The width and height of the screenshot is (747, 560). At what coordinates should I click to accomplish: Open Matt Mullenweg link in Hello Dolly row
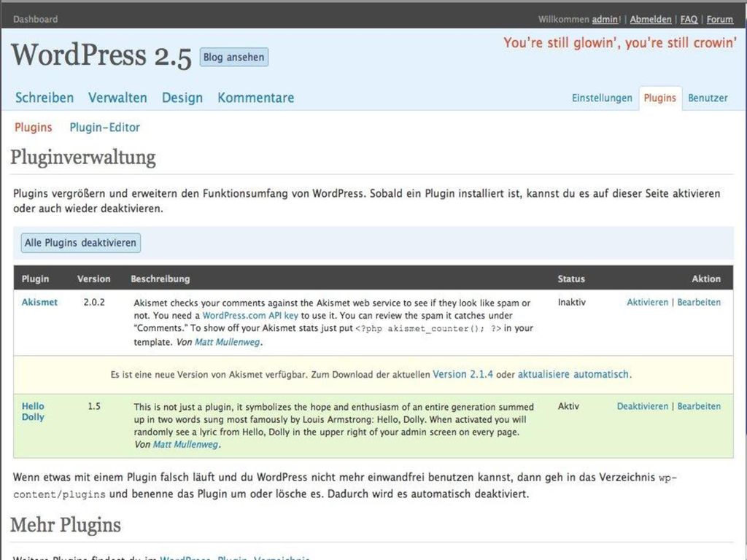pyautogui.click(x=185, y=444)
